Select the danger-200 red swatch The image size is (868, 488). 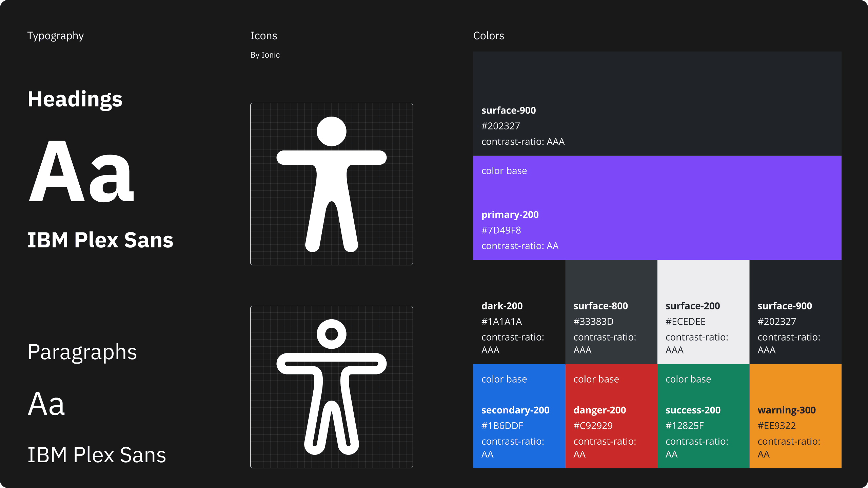[x=611, y=416]
